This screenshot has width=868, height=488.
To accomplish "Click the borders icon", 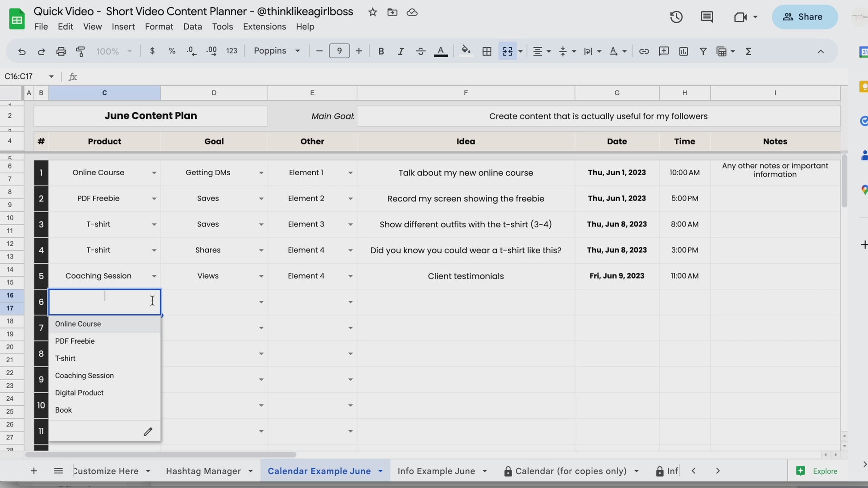I will [x=487, y=51].
